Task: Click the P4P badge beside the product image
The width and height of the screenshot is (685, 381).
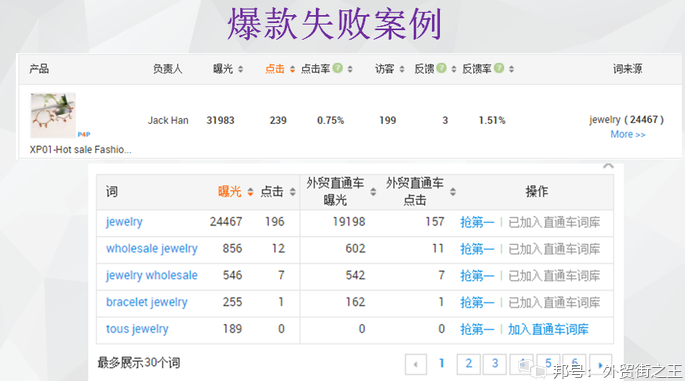Action: 84,135
